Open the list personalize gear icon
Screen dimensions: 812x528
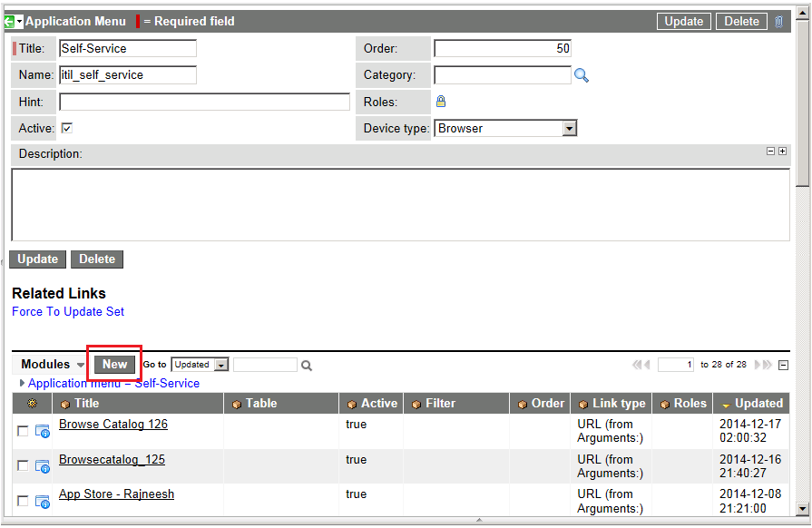pyautogui.click(x=32, y=404)
